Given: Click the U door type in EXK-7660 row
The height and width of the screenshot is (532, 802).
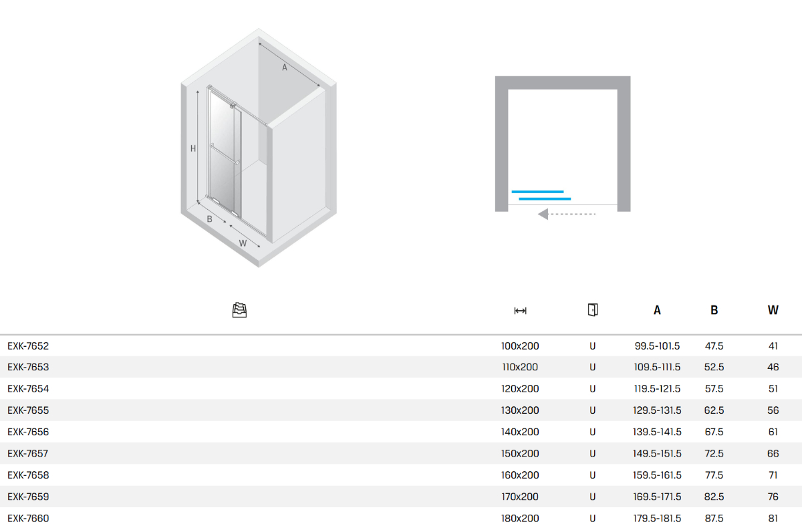Looking at the screenshot, I should coord(592,518).
